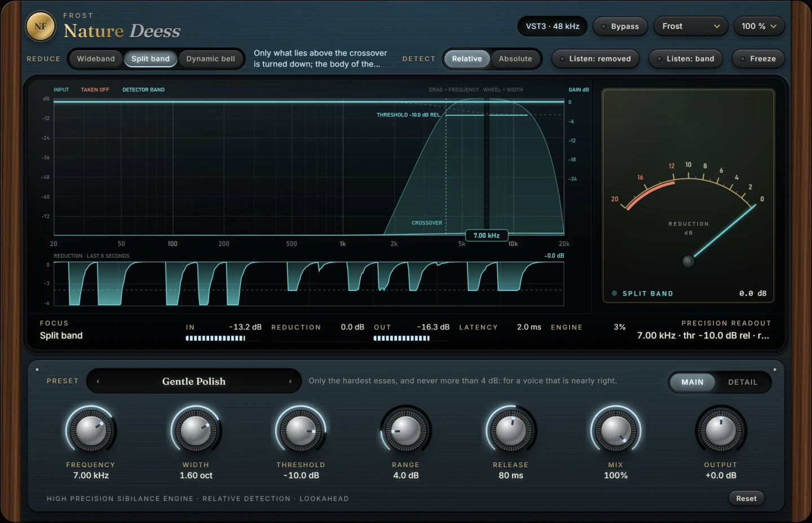Click the Precision Readout text line

point(703,336)
